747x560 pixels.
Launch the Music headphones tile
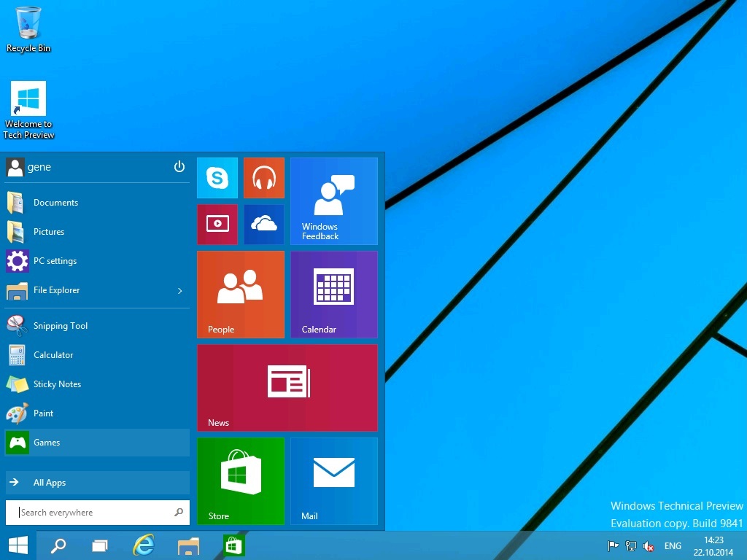point(263,178)
